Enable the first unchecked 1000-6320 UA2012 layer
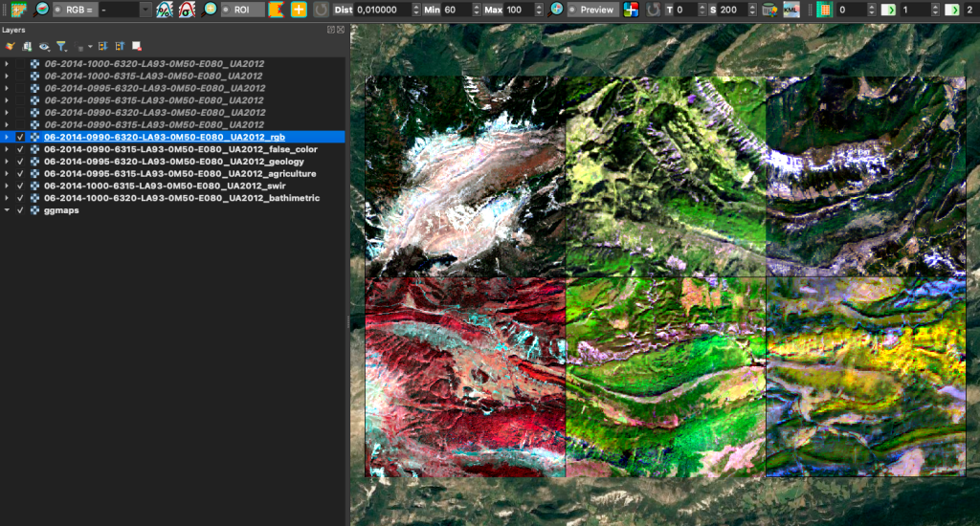The height and width of the screenshot is (526, 980). 20,64
